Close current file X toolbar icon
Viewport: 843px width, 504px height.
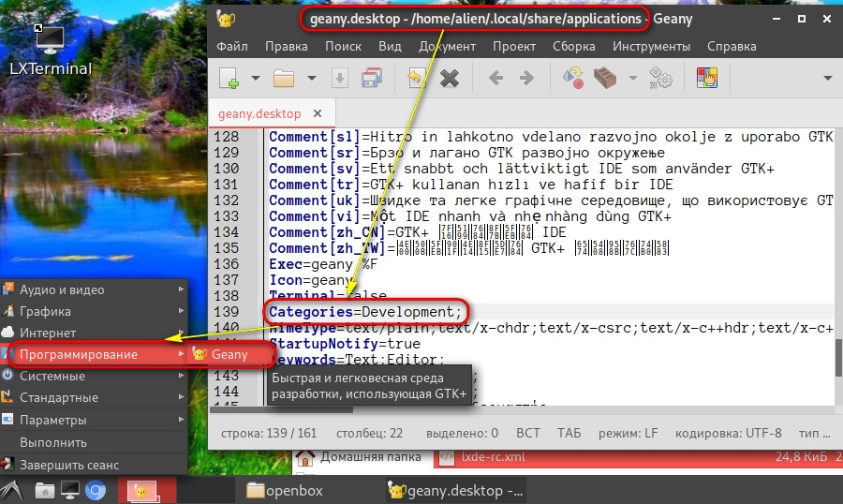(x=450, y=79)
